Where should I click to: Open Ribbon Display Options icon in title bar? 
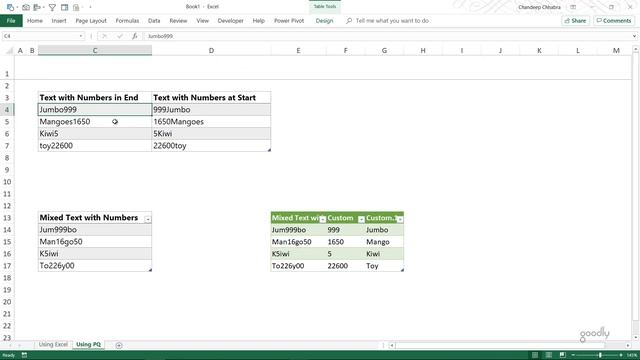pos(573,7)
